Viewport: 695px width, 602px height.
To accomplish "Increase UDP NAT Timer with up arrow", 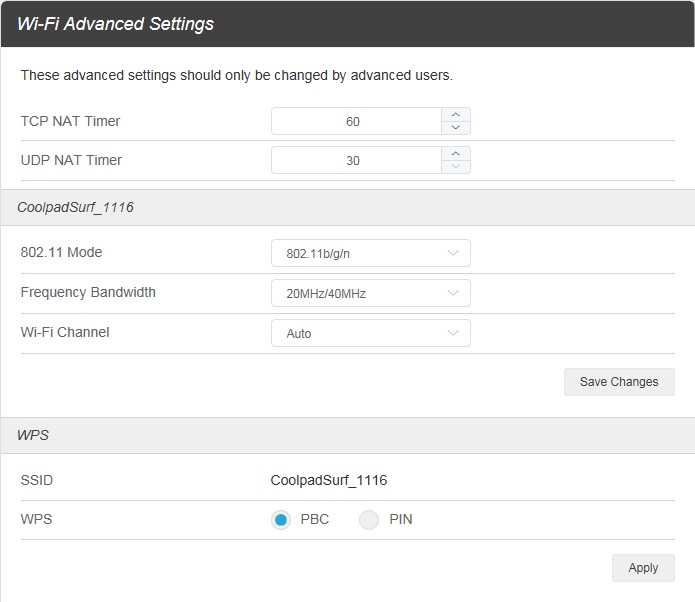I will pos(456,154).
